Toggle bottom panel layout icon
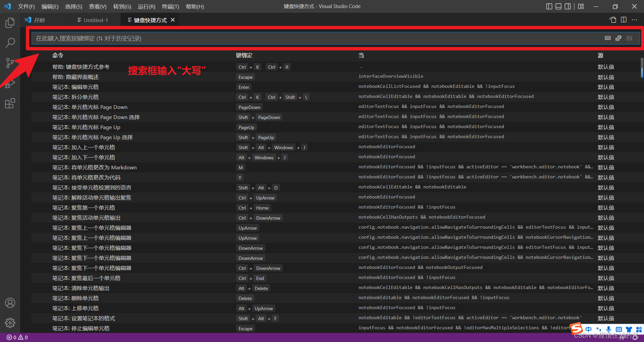This screenshot has height=342, width=644. point(558,6)
